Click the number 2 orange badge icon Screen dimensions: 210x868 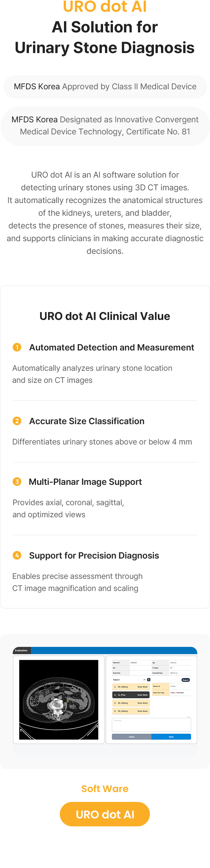coord(17,421)
